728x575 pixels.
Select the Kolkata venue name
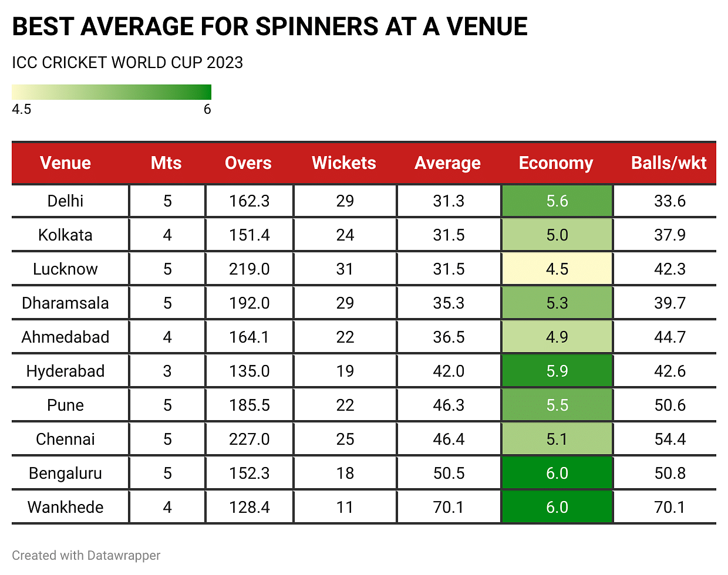click(x=65, y=235)
